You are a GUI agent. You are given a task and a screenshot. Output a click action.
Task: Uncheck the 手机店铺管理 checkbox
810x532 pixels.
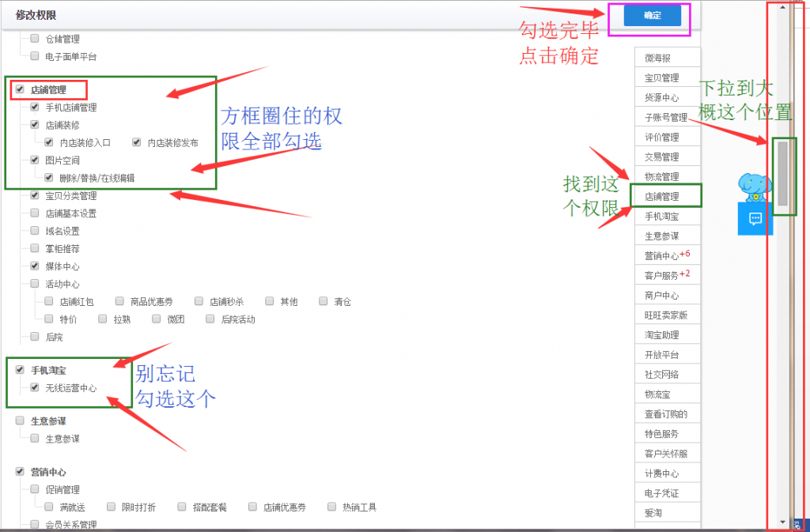35,107
